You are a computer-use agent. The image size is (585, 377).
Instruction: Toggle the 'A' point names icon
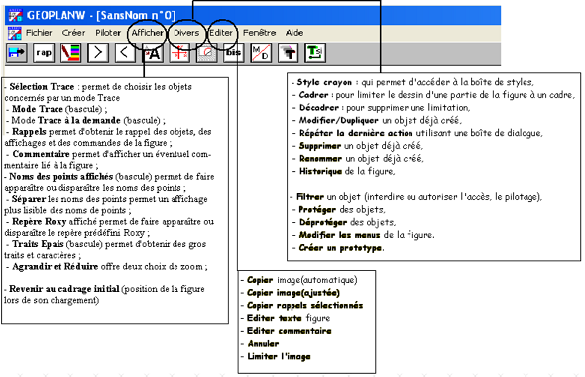click(152, 53)
